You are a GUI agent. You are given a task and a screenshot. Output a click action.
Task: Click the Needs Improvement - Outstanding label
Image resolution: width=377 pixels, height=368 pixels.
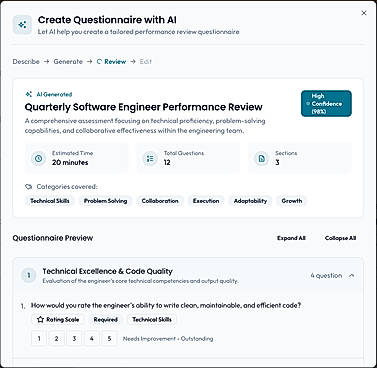168,339
